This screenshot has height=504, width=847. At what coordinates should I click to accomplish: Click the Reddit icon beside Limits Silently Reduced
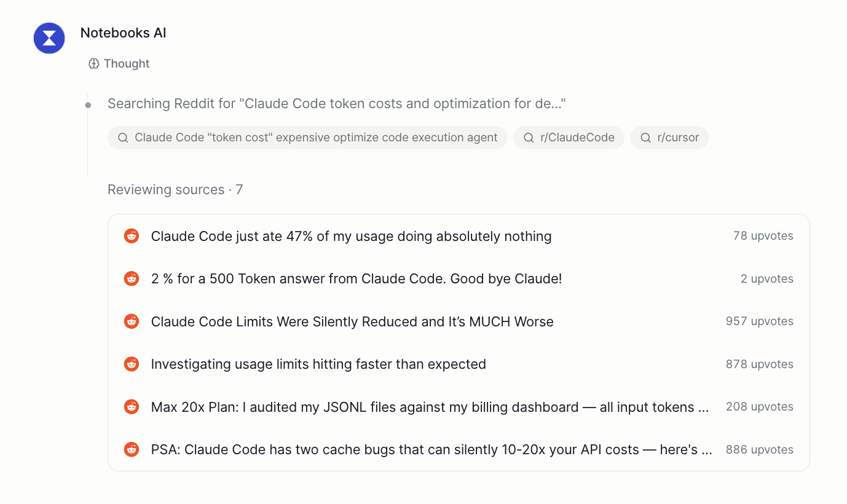coord(132,321)
